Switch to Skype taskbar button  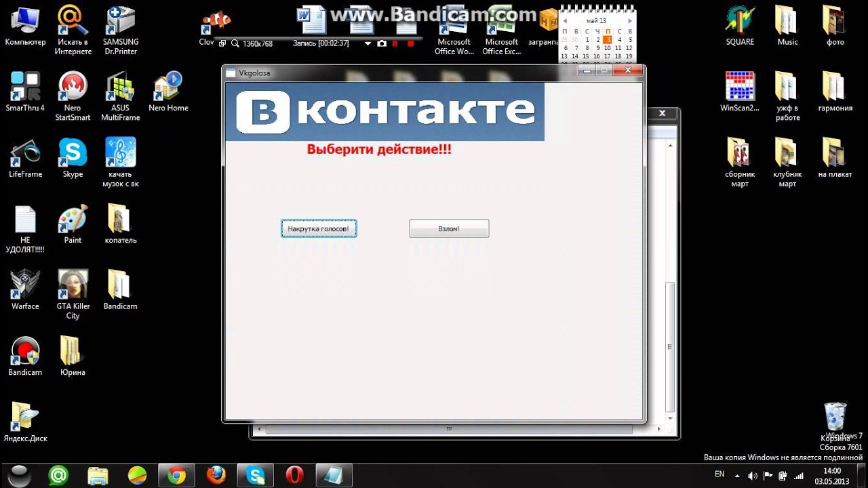(256, 475)
